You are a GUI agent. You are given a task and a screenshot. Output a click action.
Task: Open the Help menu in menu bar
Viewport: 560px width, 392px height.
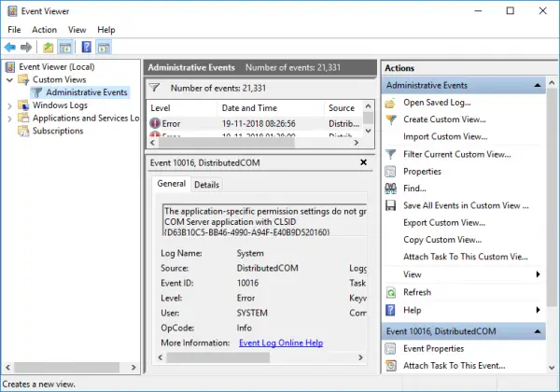pos(106,30)
